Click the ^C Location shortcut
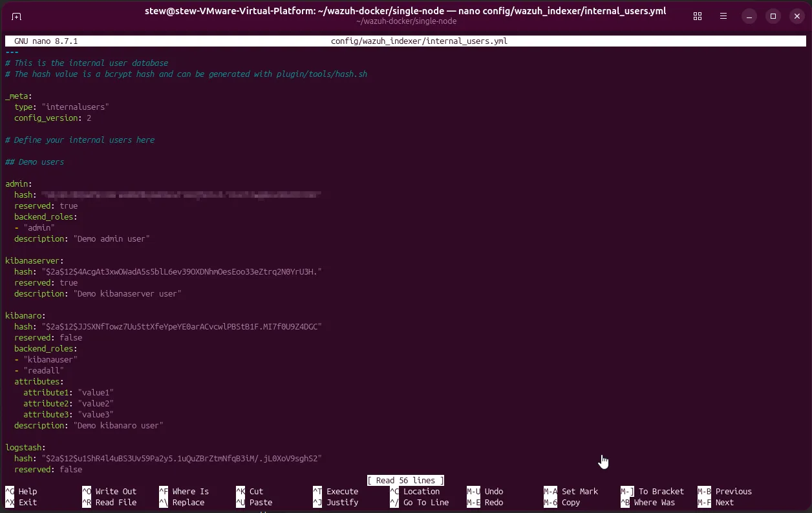 coord(415,492)
